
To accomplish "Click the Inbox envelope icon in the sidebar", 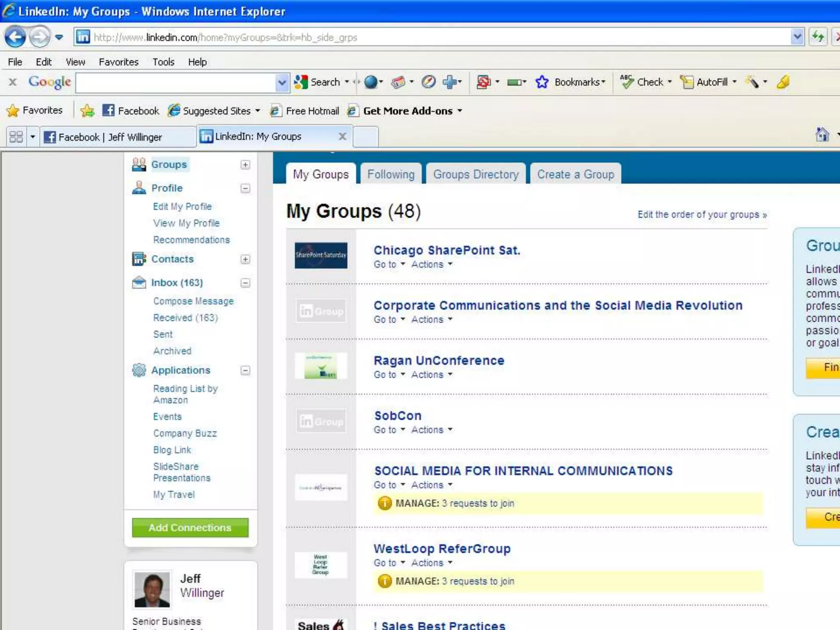I will (x=139, y=283).
